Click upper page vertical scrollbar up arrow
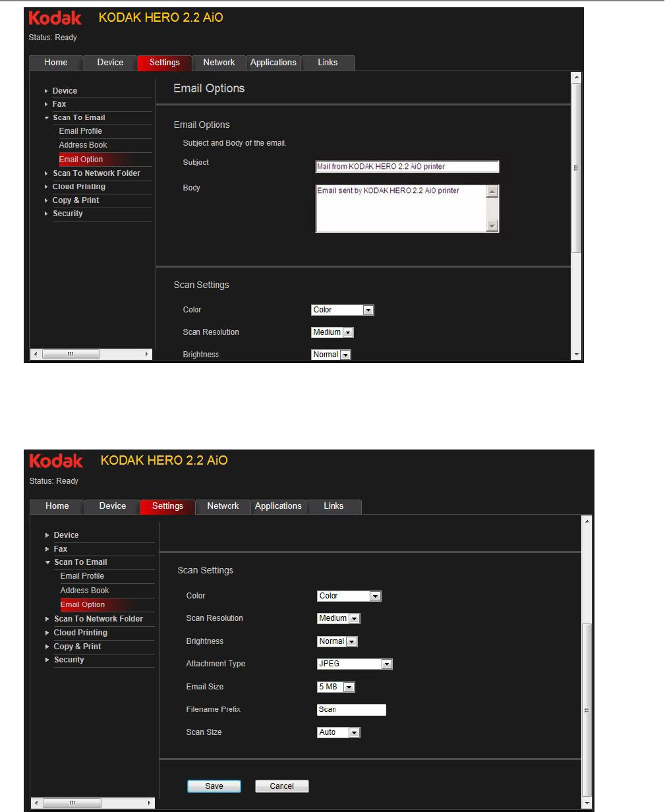 (577, 78)
